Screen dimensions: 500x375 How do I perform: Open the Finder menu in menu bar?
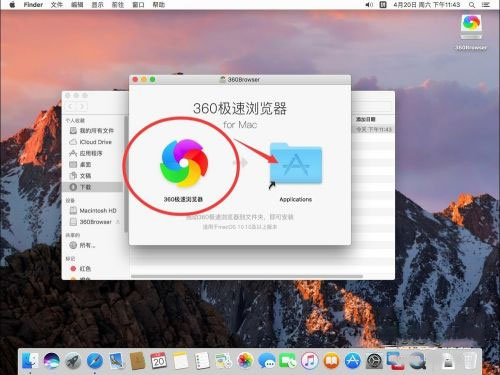coord(33,5)
